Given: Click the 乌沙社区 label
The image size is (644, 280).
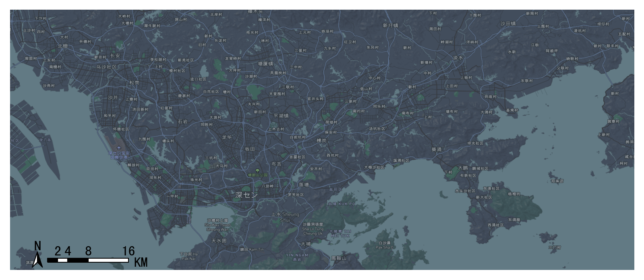Looking at the screenshot, I should tap(106, 67).
